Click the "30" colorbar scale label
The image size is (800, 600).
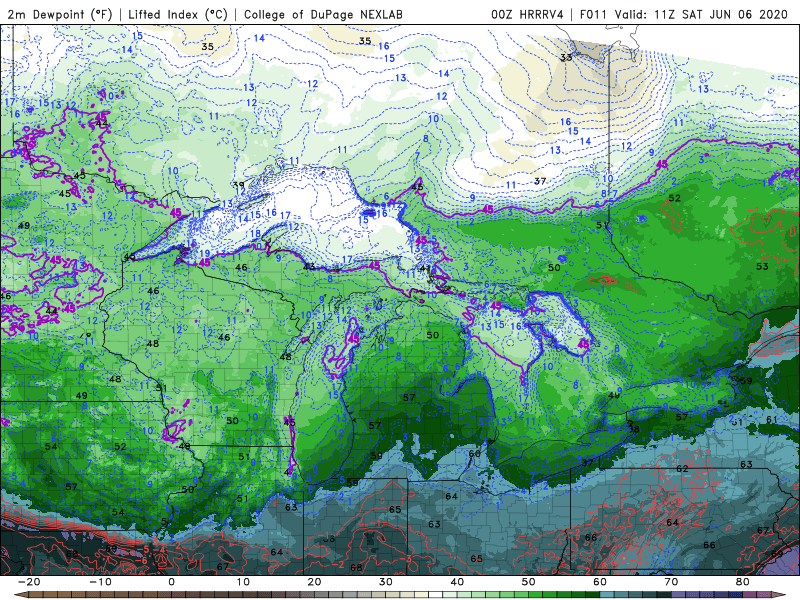(x=386, y=582)
